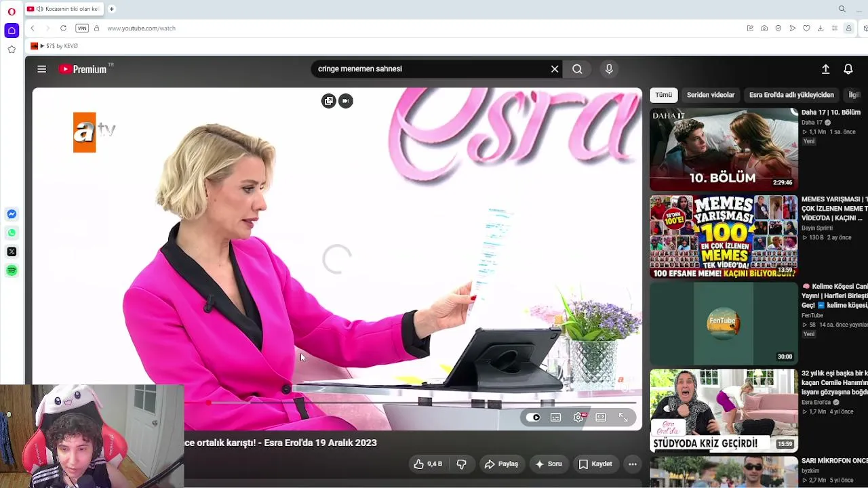Save video with 'Kaydet' button
This screenshot has width=868, height=488.
(x=596, y=464)
